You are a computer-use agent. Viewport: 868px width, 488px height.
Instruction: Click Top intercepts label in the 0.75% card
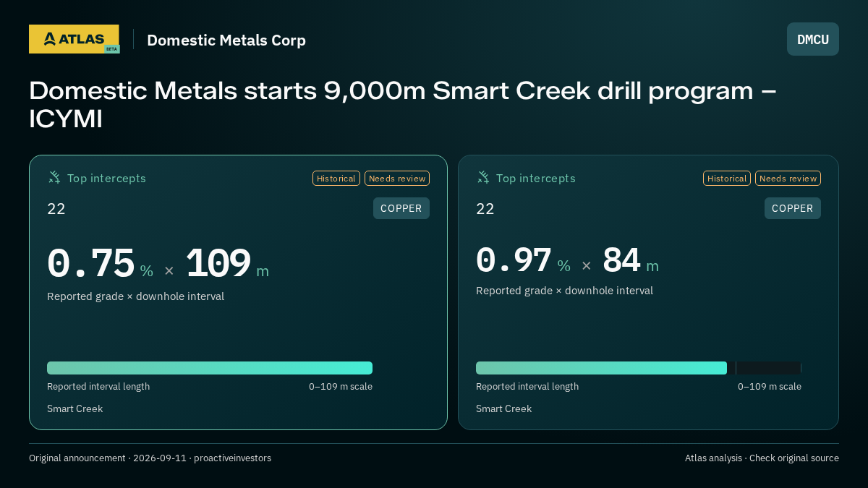106,178
